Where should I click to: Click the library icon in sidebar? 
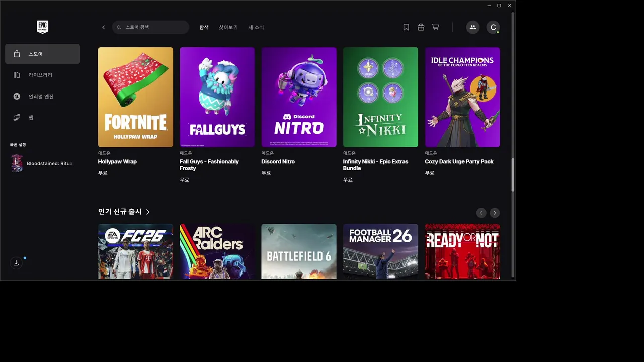click(x=17, y=75)
